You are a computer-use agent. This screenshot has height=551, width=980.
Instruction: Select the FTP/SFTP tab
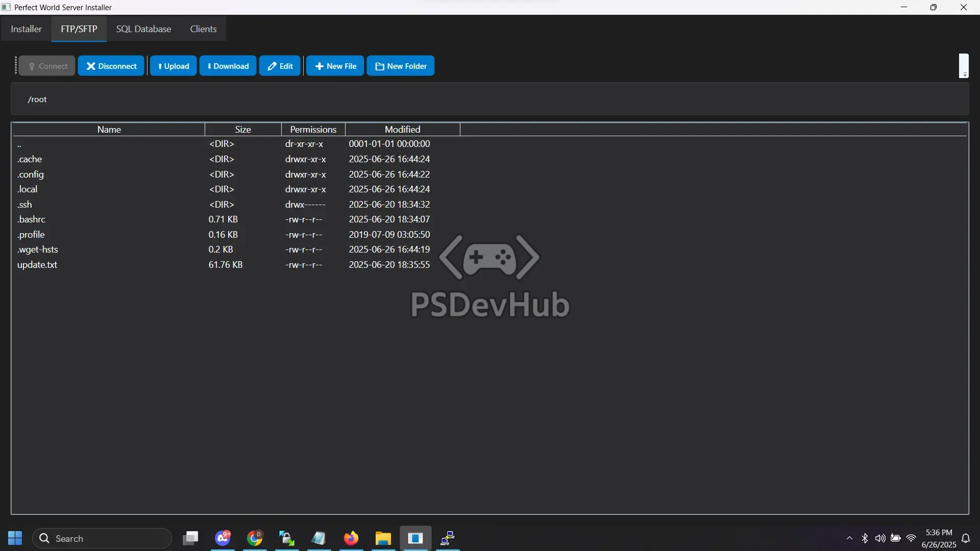coord(79,29)
